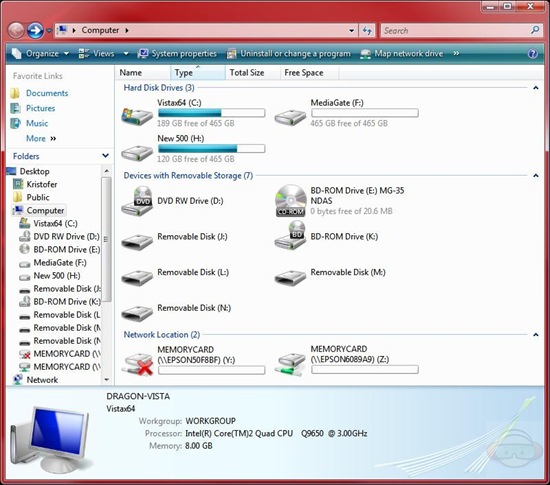Select the MediaGate (F:) hard disk icon
550x485 pixels.
(x=290, y=117)
